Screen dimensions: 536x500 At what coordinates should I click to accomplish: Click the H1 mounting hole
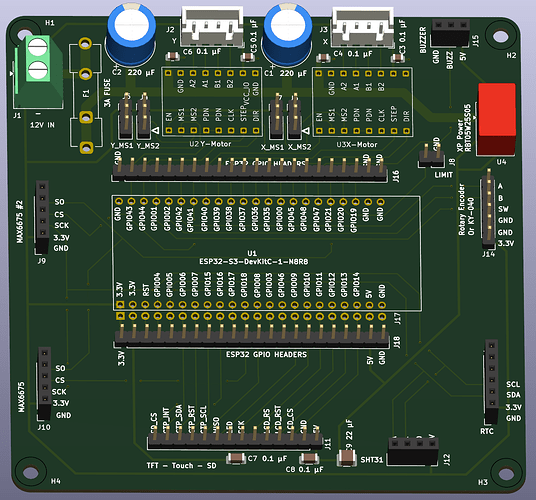point(25,35)
